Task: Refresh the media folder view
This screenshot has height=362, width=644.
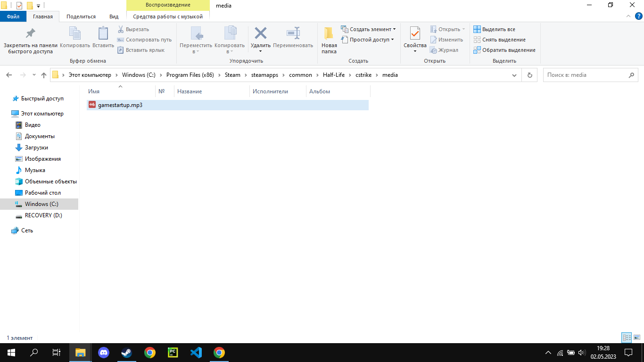Action: click(530, 75)
